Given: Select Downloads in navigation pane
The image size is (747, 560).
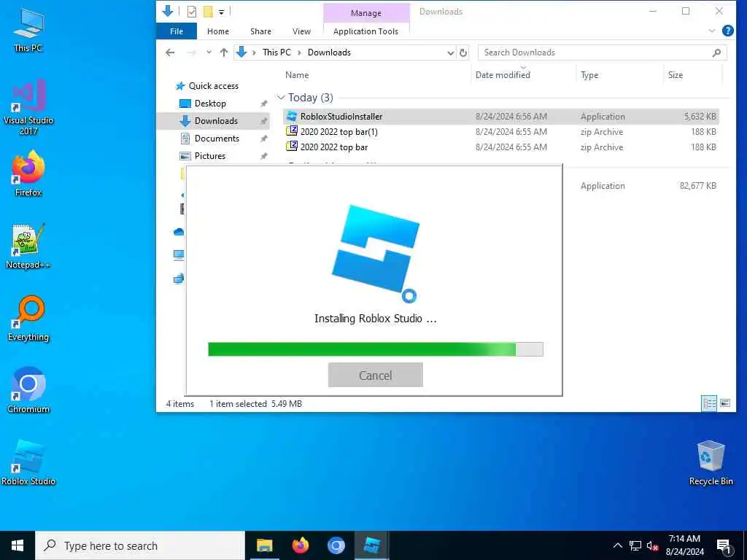Looking at the screenshot, I should click(x=214, y=121).
